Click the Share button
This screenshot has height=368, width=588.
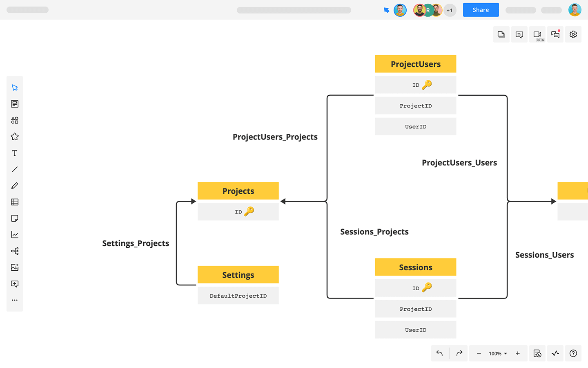[481, 10]
